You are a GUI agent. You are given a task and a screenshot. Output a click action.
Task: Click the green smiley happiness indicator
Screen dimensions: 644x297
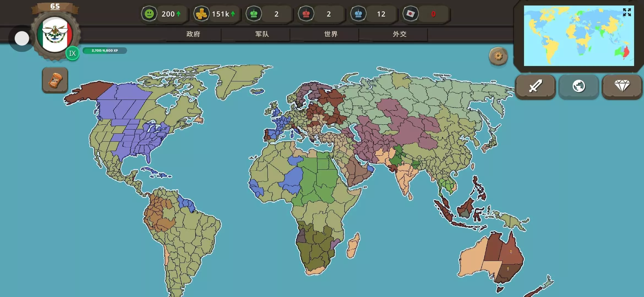point(149,14)
